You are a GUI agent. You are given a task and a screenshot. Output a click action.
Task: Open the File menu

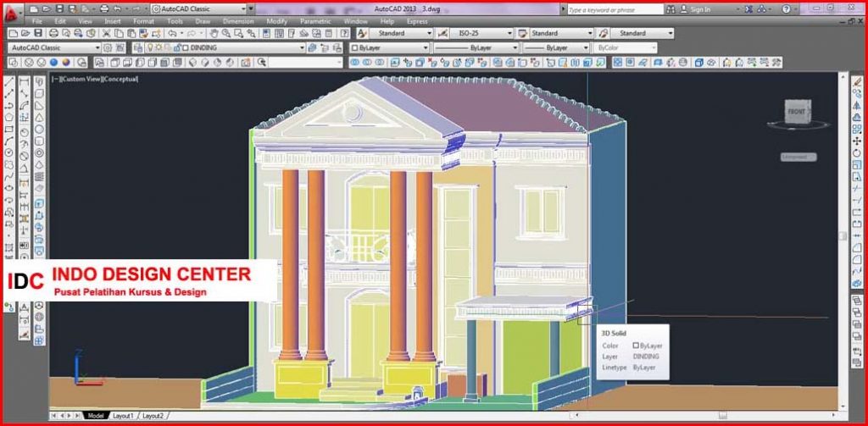point(37,21)
